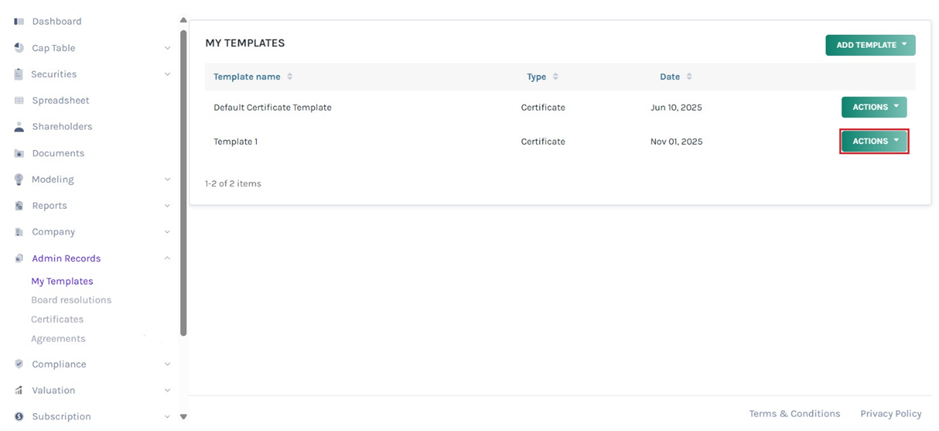Open the Terms & Conditions link
This screenshot has height=431, width=939.
(x=794, y=414)
